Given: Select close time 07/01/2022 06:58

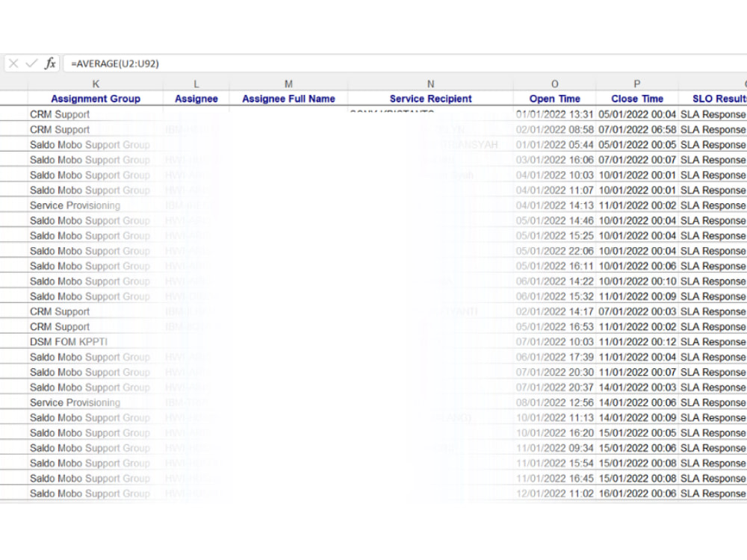Looking at the screenshot, I should pyautogui.click(x=637, y=129).
